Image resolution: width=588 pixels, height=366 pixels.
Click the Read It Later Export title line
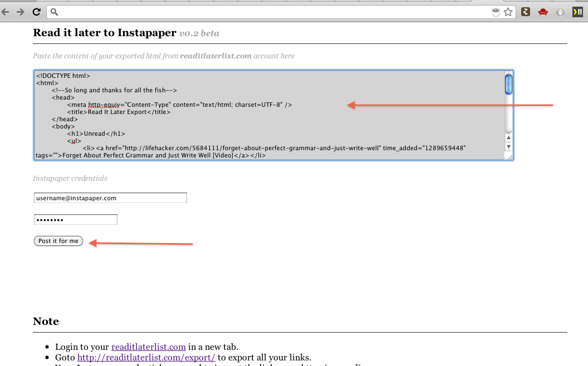[x=119, y=112]
